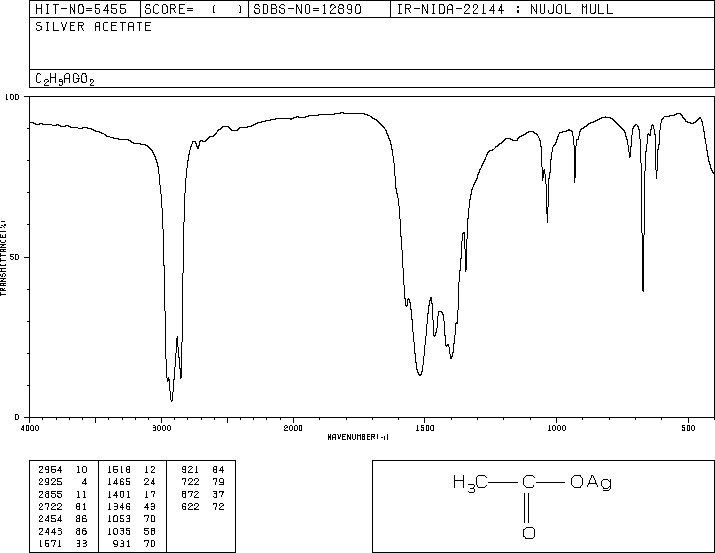
Task: Select peak table entry 1618
Action: [131, 470]
